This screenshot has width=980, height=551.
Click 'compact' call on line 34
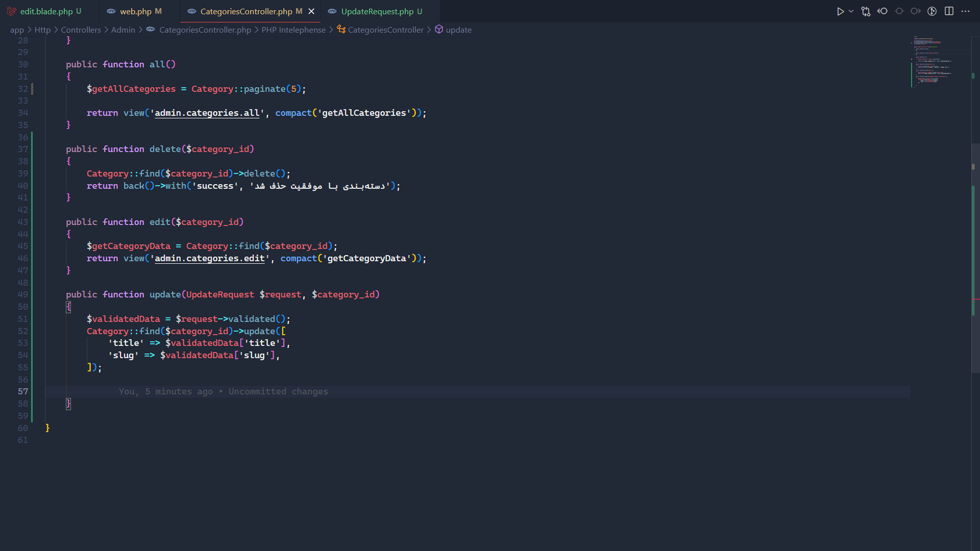293,113
